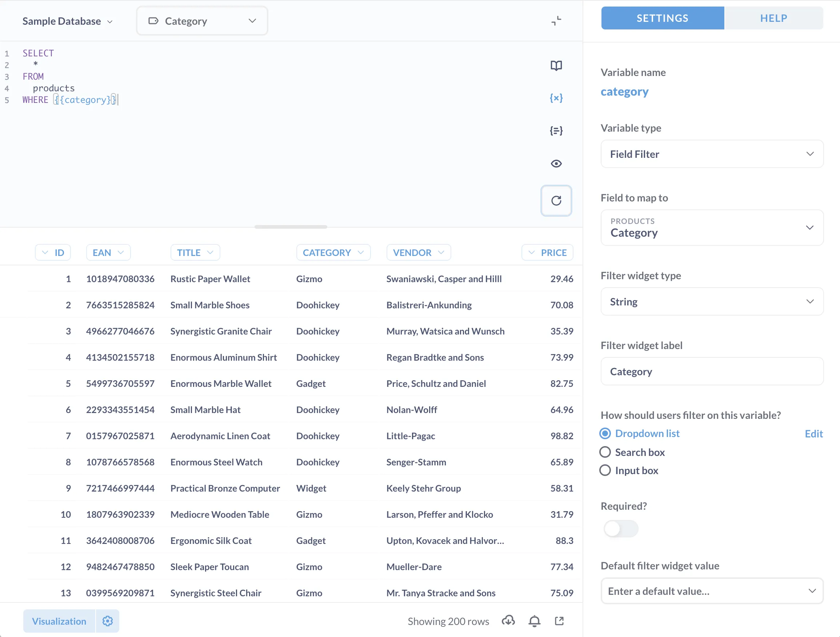Viewport: 840px width, 637px height.
Task: Open the SQL snippets icon
Action: point(556,131)
